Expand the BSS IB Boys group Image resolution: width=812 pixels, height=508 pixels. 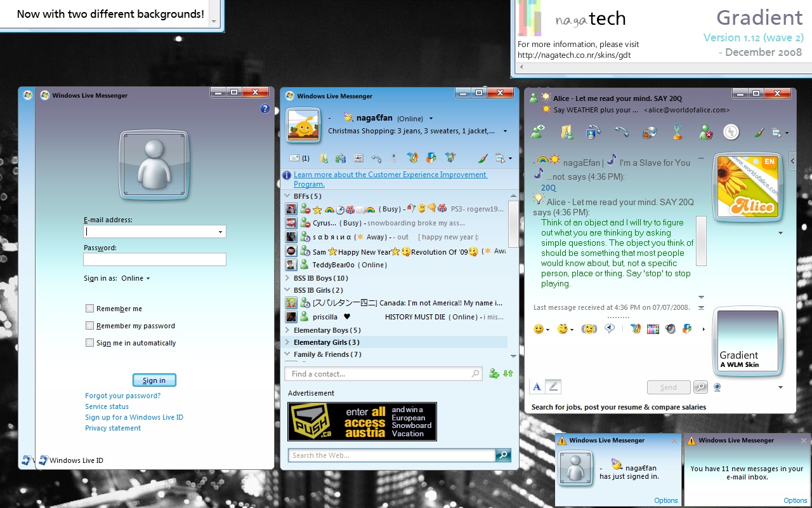tap(287, 278)
